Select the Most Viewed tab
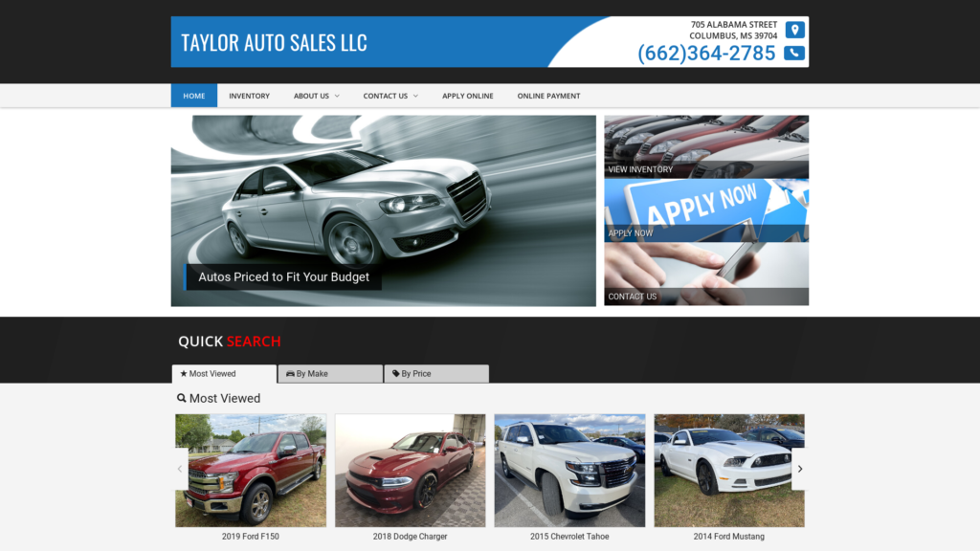Screen dimensions: 980x551 point(224,374)
